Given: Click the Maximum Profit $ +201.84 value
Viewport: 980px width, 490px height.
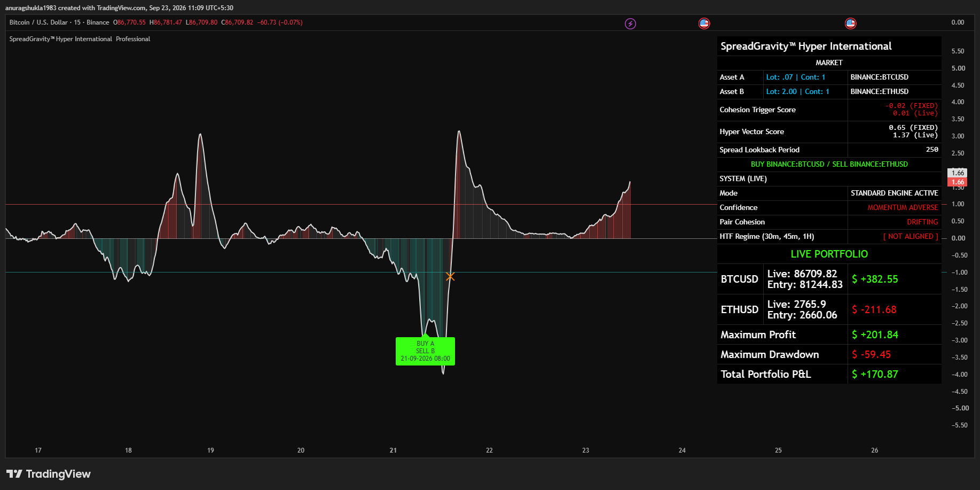Looking at the screenshot, I should coord(875,335).
